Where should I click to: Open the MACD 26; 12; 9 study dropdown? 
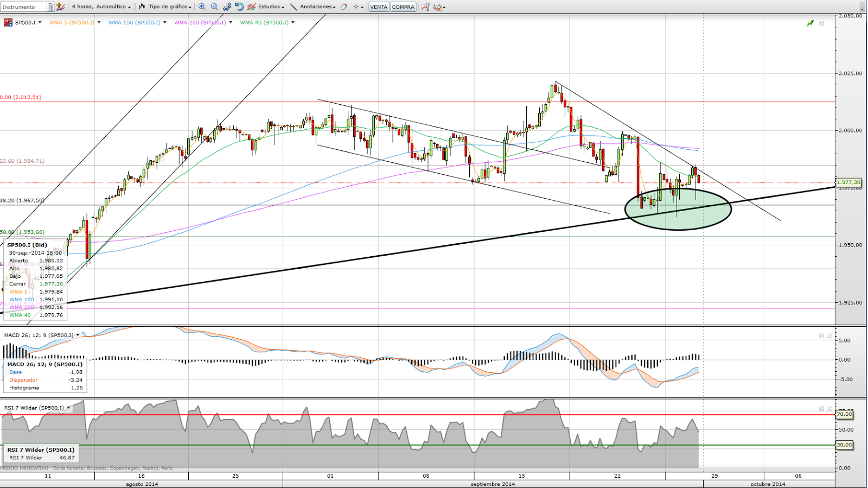pyautogui.click(x=78, y=335)
